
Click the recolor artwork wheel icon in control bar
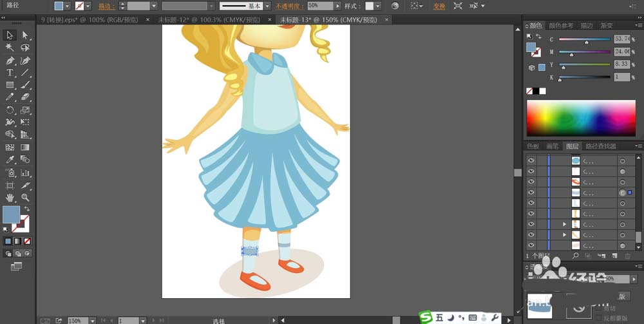pos(395,6)
